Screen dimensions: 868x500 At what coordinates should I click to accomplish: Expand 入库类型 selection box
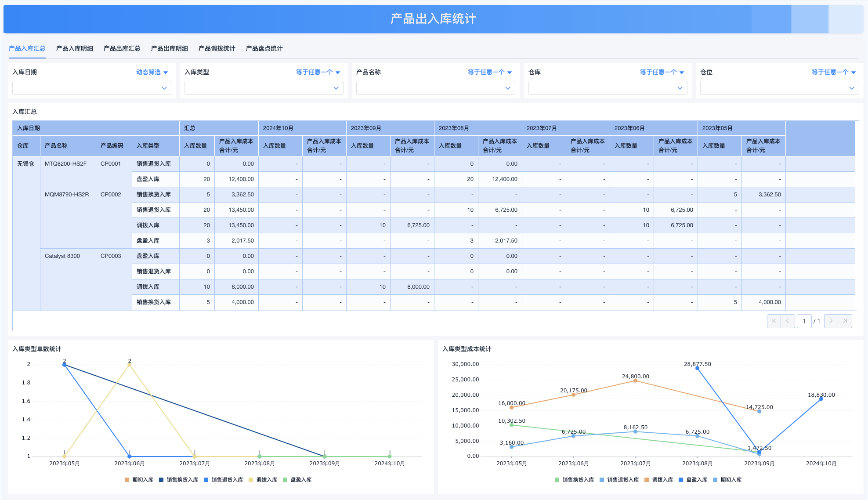[x=264, y=88]
